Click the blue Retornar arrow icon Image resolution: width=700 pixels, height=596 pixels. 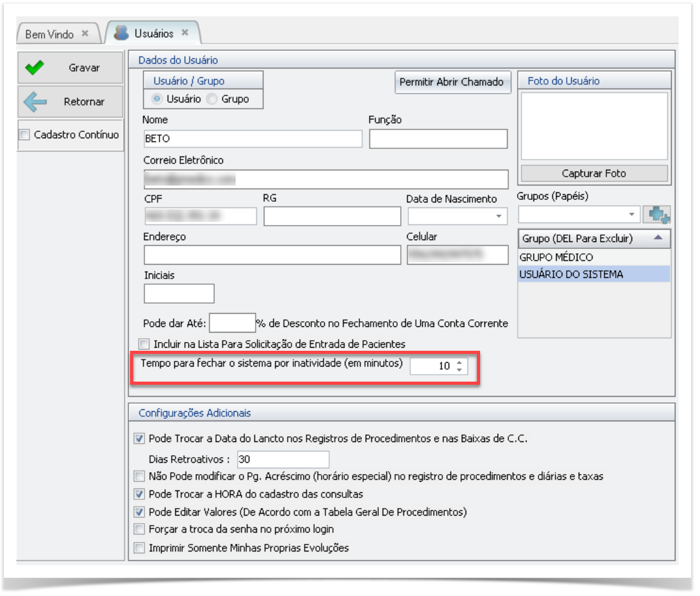coord(35,102)
